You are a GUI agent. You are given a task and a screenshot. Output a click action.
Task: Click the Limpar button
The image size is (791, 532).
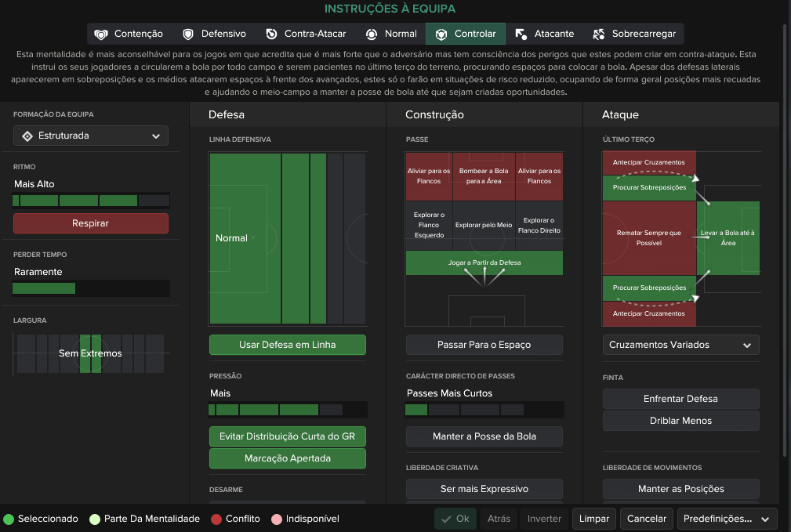[x=594, y=519]
